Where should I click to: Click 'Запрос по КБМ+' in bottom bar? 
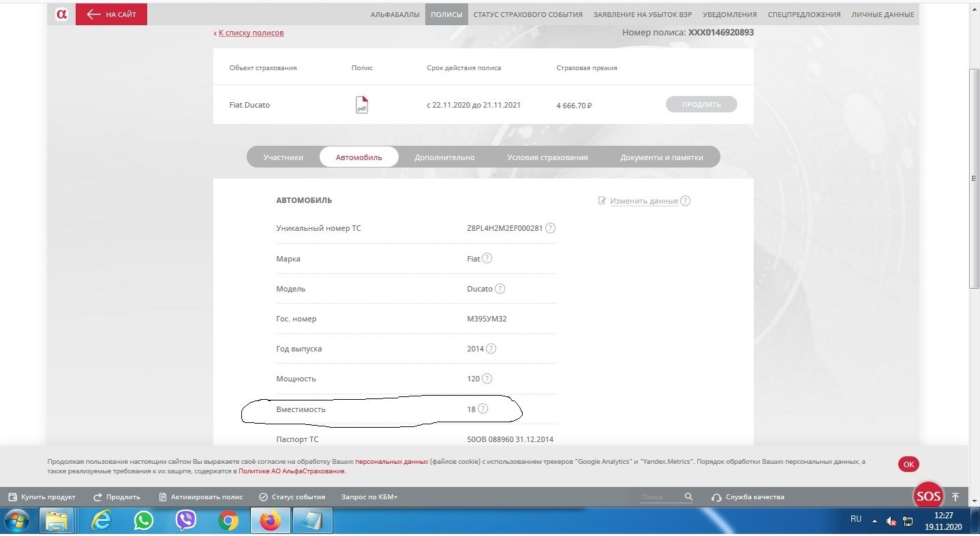(x=369, y=497)
